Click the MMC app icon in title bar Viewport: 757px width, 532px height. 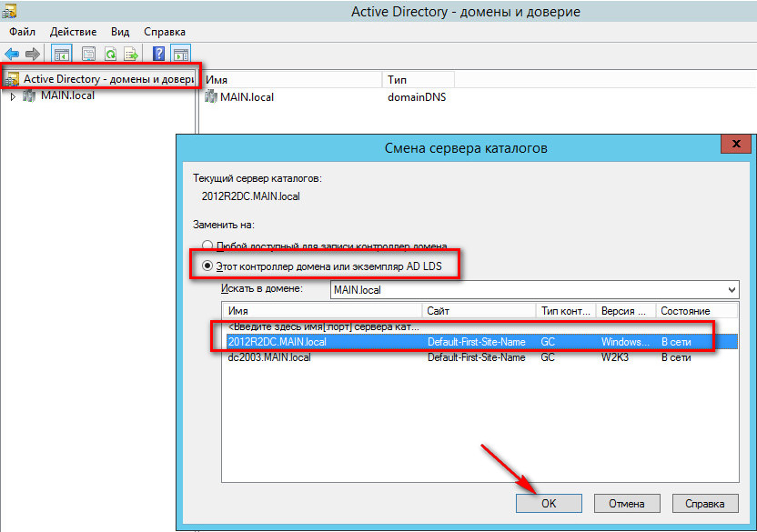pyautogui.click(x=9, y=10)
